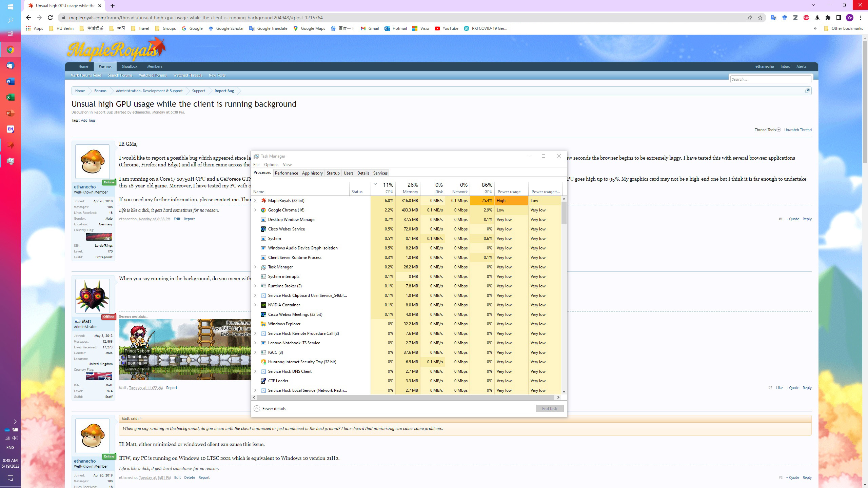Reload the browser page
Image resolution: width=868 pixels, height=488 pixels.
point(50,18)
